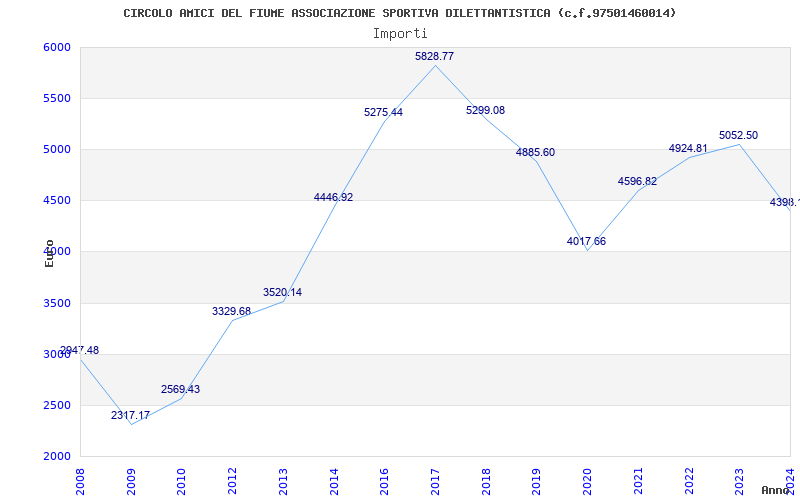Click the 2016 x-axis year label

tap(385, 482)
